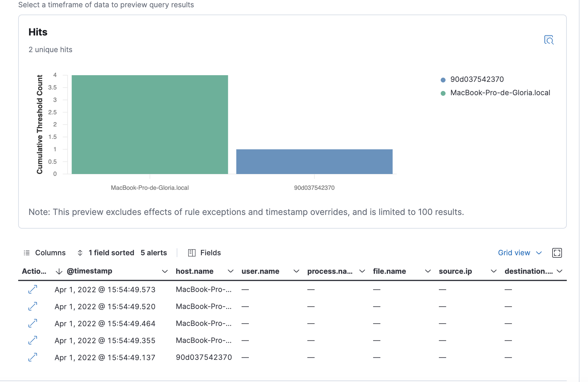
Task: Expand details of the first alert row
Action: pyautogui.click(x=32, y=290)
